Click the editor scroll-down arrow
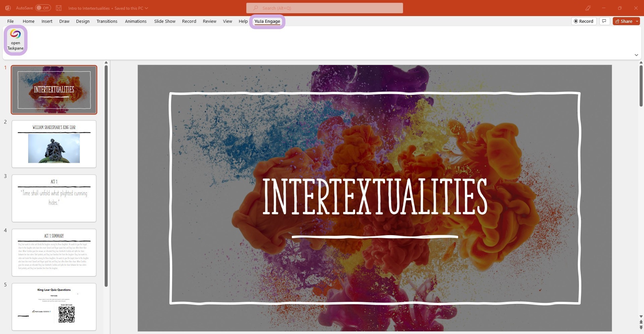This screenshot has height=334, width=644. tap(641, 316)
